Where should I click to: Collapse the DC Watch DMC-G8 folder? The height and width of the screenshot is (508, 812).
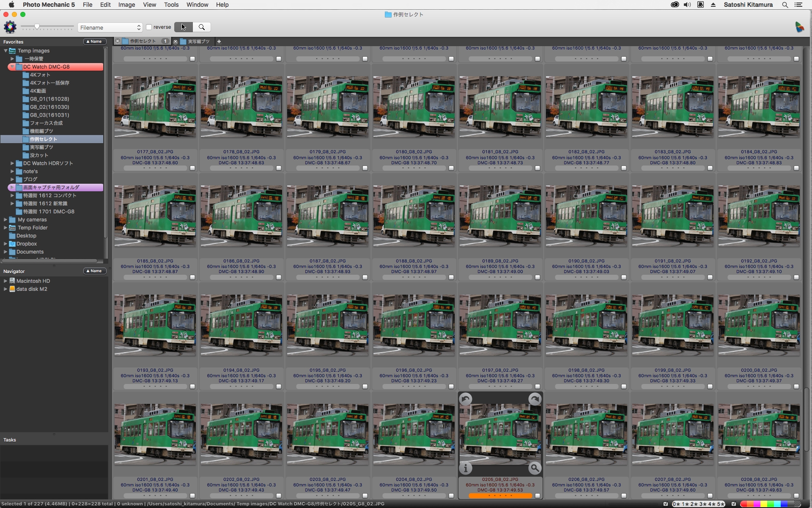tap(12, 67)
